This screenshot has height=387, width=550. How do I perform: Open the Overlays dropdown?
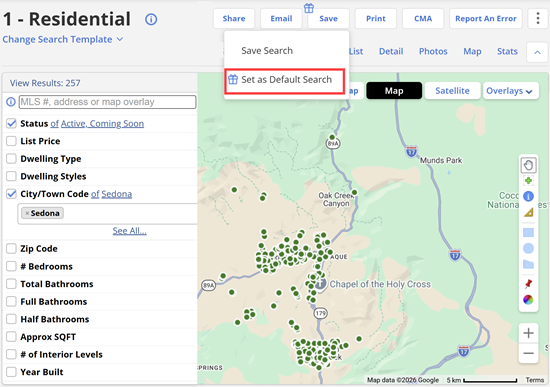point(511,91)
